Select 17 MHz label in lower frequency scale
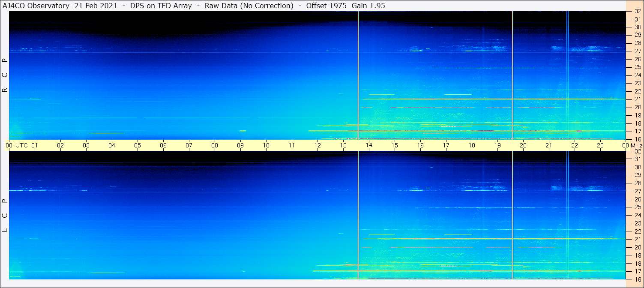 pos(637,271)
